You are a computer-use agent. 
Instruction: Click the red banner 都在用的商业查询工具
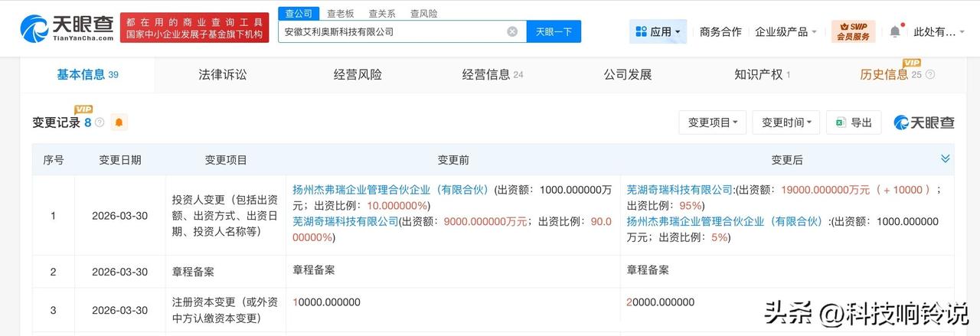pos(195,28)
